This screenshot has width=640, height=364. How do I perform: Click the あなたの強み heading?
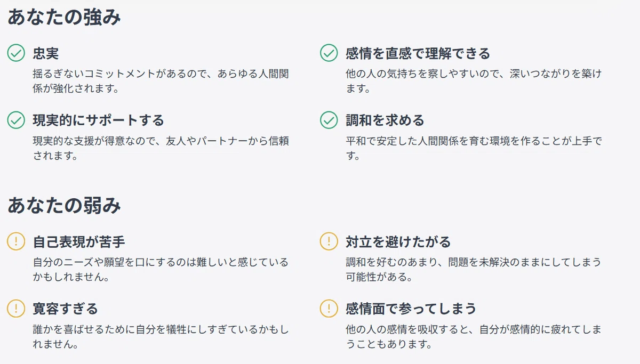pos(64,17)
